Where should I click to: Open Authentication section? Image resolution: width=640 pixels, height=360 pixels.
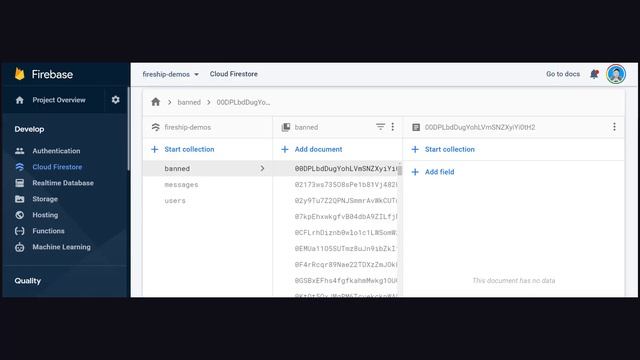coord(56,151)
